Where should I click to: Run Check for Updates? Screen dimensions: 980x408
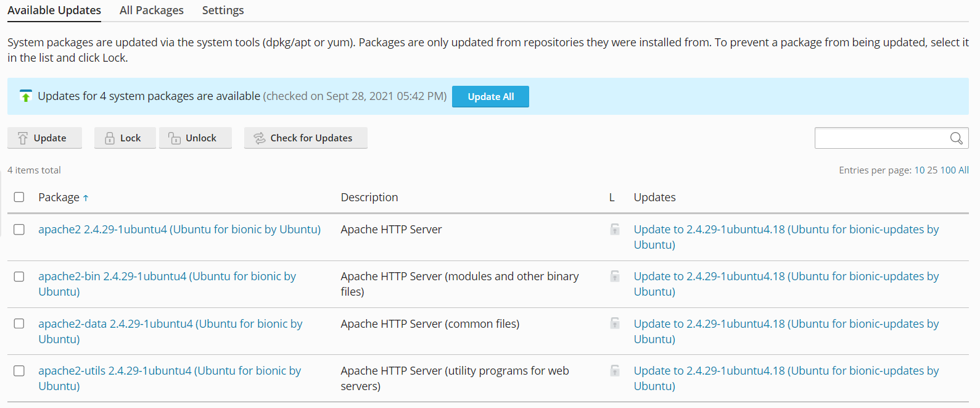pos(305,138)
